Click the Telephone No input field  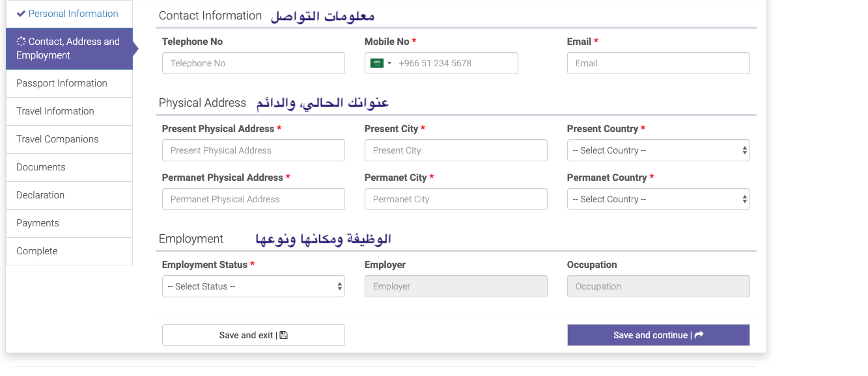253,63
